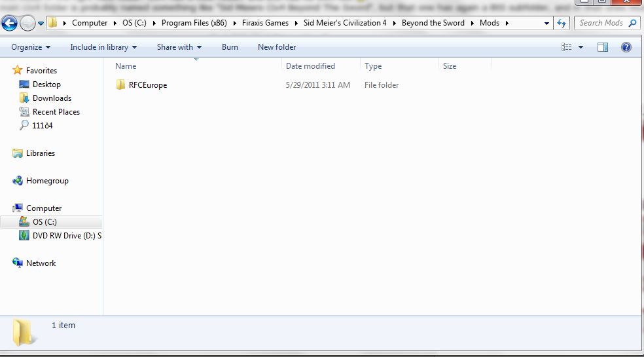Viewport: 644px width, 357px height.
Task: Open the view options dropdown arrow
Action: click(581, 47)
